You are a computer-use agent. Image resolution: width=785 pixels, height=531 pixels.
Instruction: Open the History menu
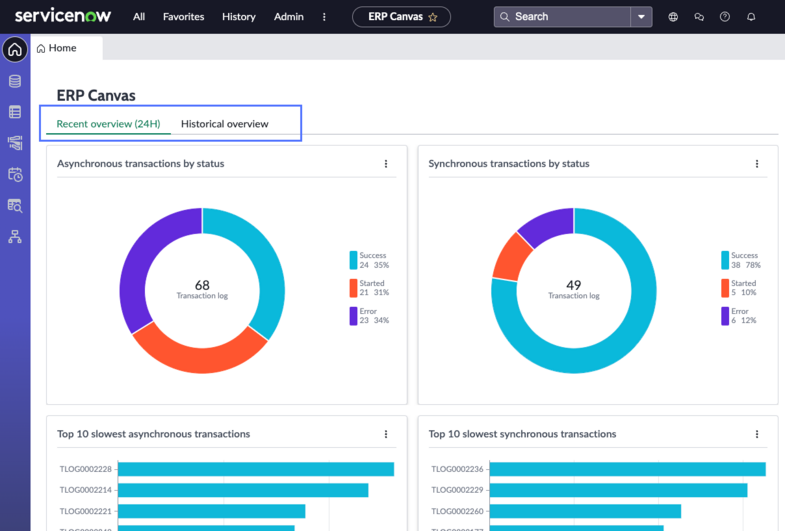point(239,17)
